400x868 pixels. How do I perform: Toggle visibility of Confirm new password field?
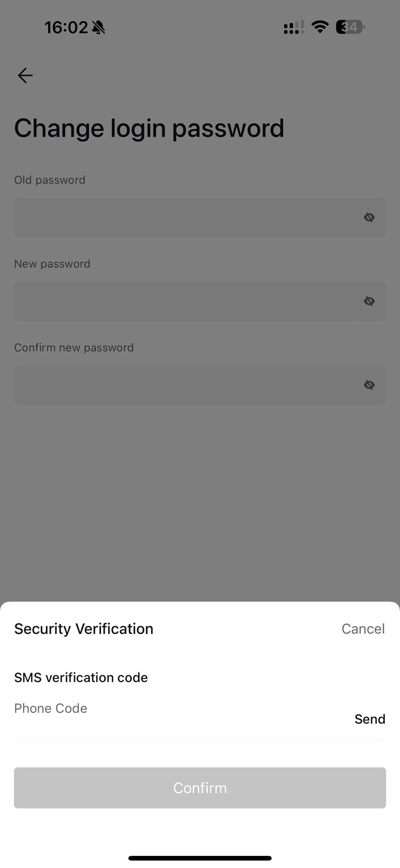coord(369,385)
